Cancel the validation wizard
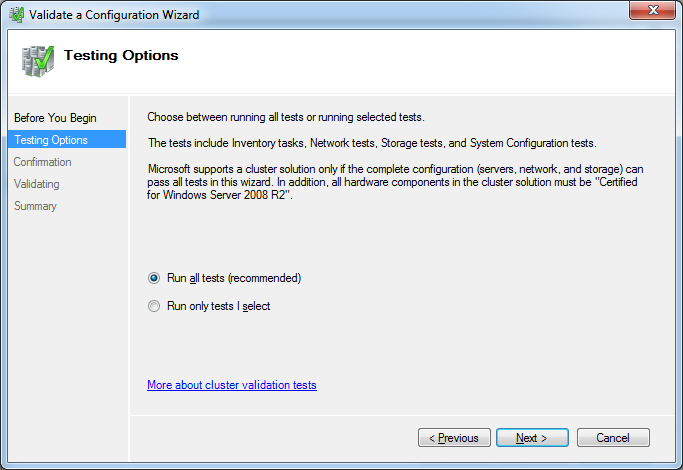This screenshot has height=470, width=683. click(613, 437)
